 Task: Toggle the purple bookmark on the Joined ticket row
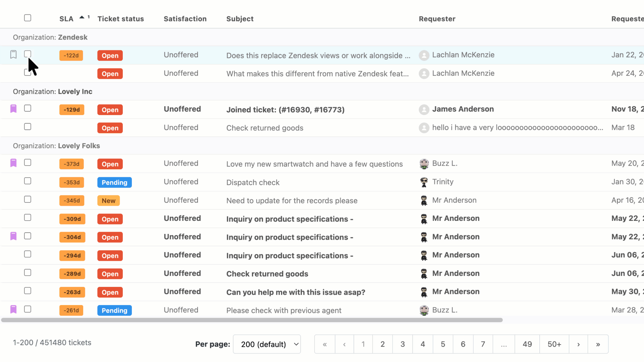[x=13, y=109]
